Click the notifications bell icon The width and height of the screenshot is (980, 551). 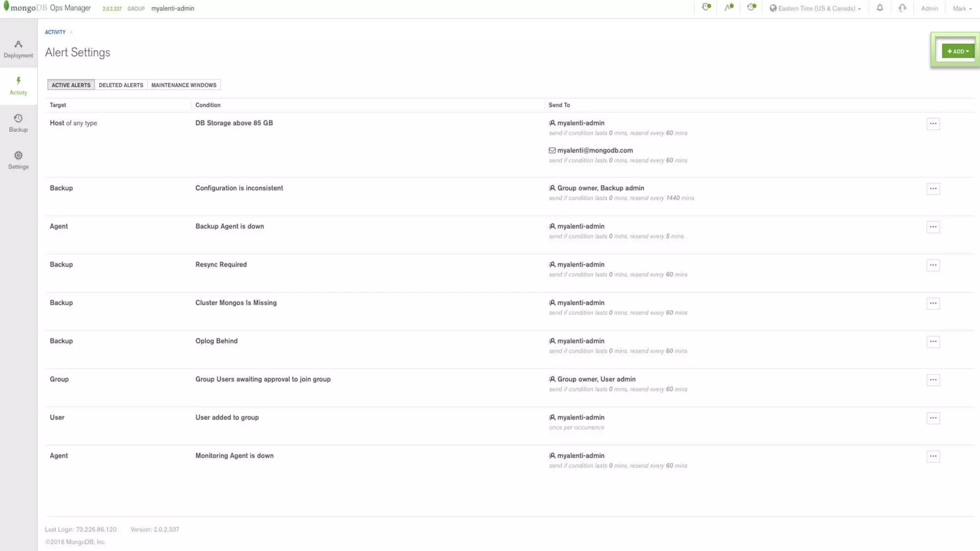tap(880, 8)
